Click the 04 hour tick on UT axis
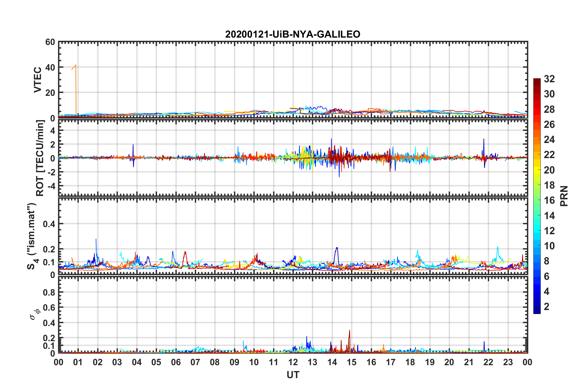This screenshot has height=392, width=586. pos(137,362)
